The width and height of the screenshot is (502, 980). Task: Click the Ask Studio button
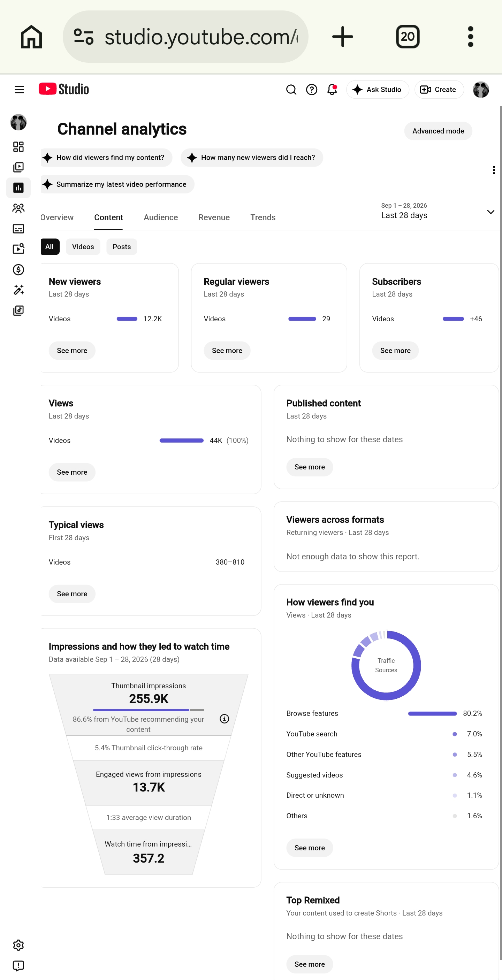pos(378,90)
